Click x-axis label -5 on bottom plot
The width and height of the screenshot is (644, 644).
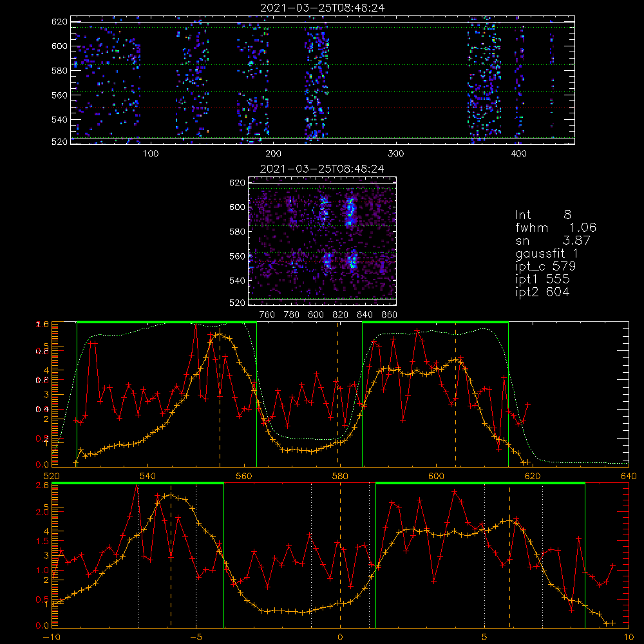coord(196,637)
